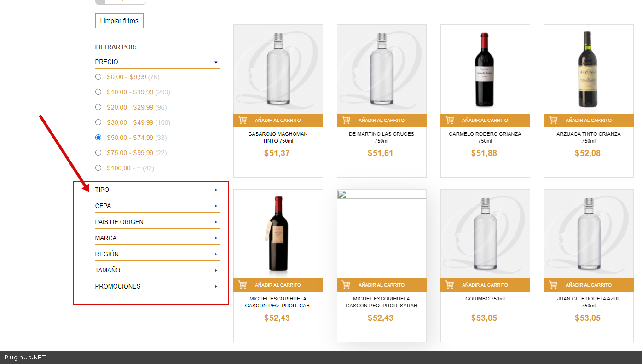Screen dimensions: 642x364
Task: Click cart icon under Escorihuela Gascon Cab.
Action: [243, 285]
